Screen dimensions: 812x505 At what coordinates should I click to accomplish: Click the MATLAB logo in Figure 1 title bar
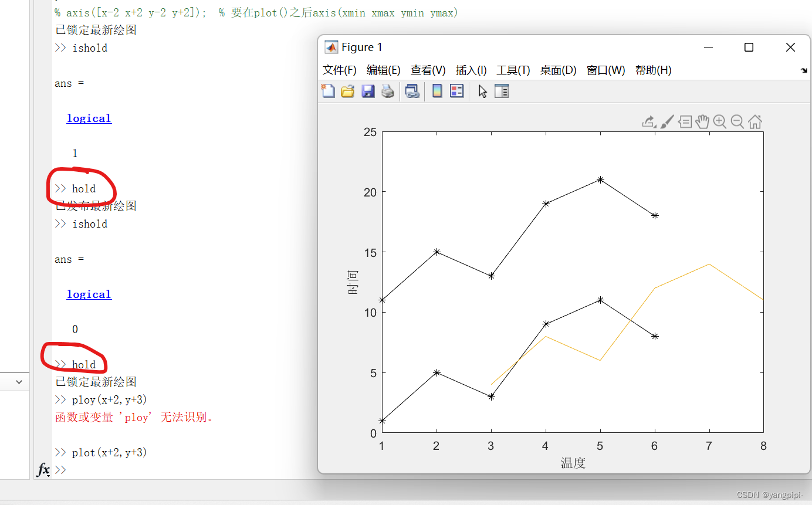pos(331,48)
